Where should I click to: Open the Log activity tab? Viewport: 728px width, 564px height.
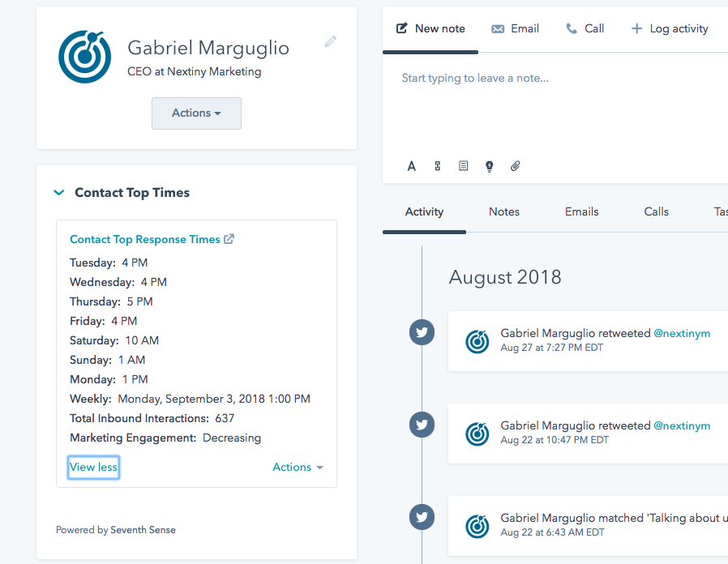pos(670,29)
